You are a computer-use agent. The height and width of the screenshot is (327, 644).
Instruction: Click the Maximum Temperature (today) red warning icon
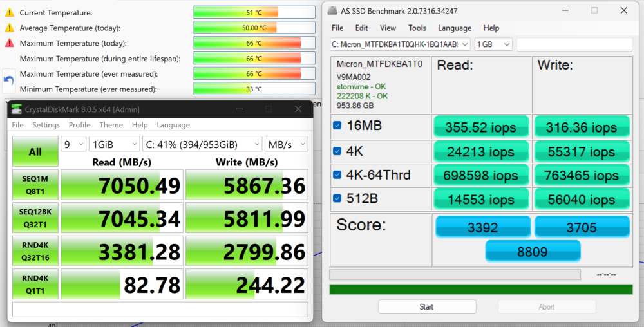10,43
